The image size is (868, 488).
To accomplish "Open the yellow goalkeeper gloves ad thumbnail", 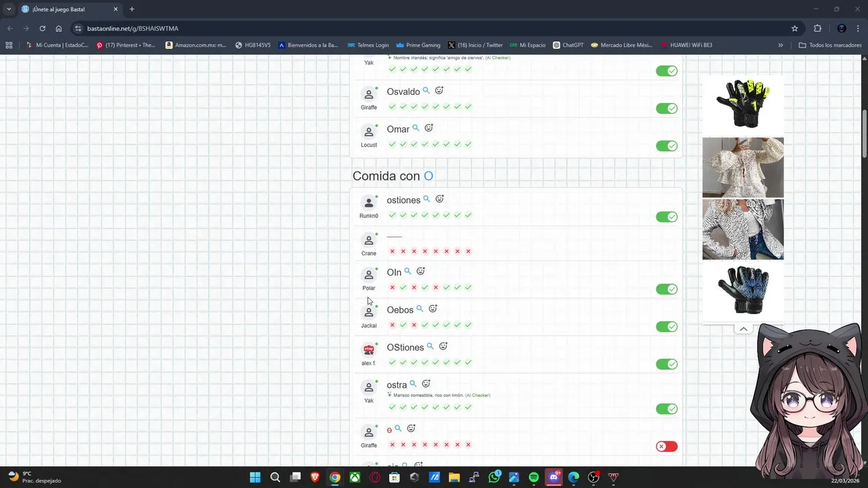I will 743,105.
